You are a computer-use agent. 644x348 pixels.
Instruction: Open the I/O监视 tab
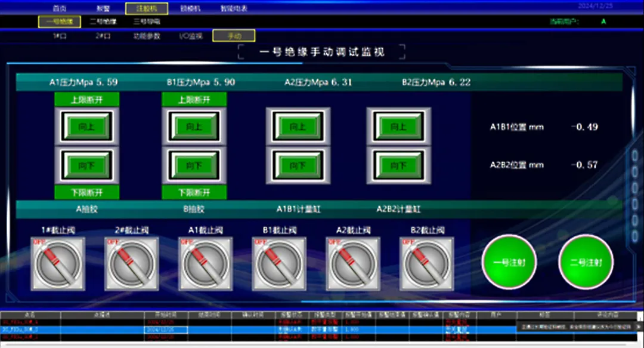coord(191,36)
